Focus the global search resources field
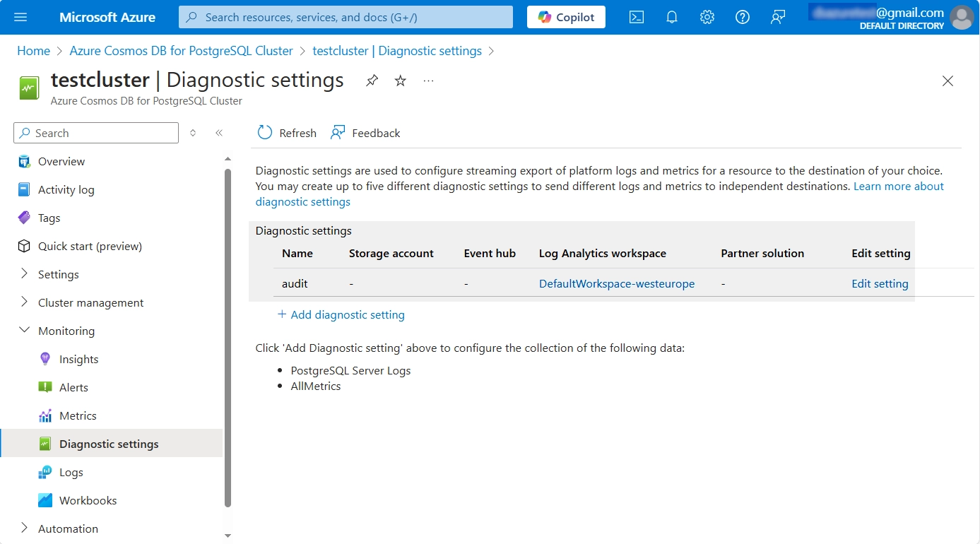Image resolution: width=980 pixels, height=544 pixels. 346,17
